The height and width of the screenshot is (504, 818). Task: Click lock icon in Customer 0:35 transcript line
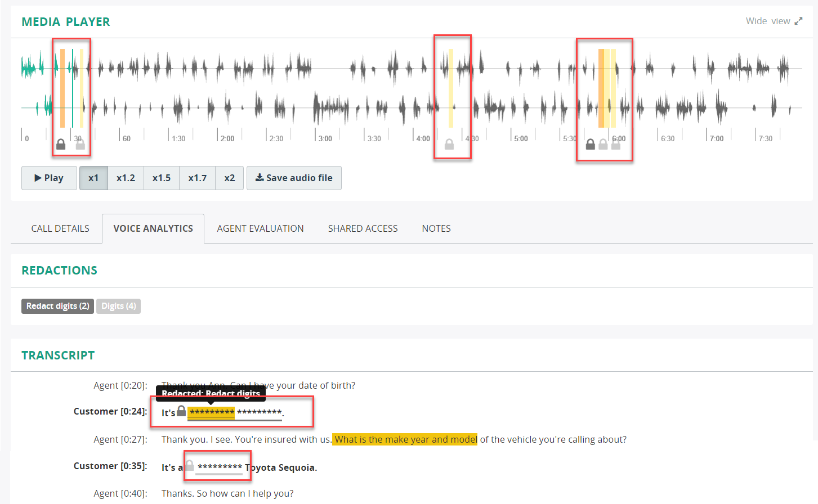coord(190,466)
